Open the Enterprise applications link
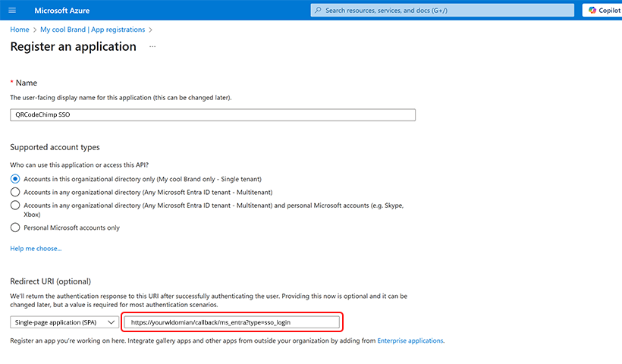622x364 pixels. click(x=410, y=340)
